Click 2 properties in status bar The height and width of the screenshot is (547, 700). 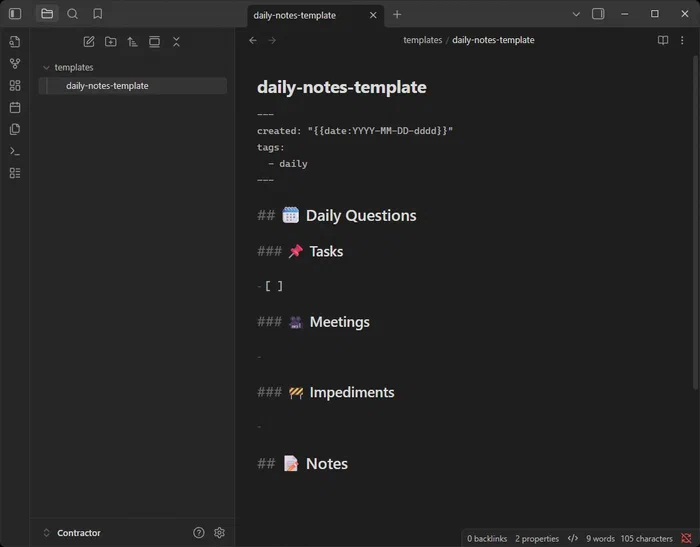pos(537,539)
